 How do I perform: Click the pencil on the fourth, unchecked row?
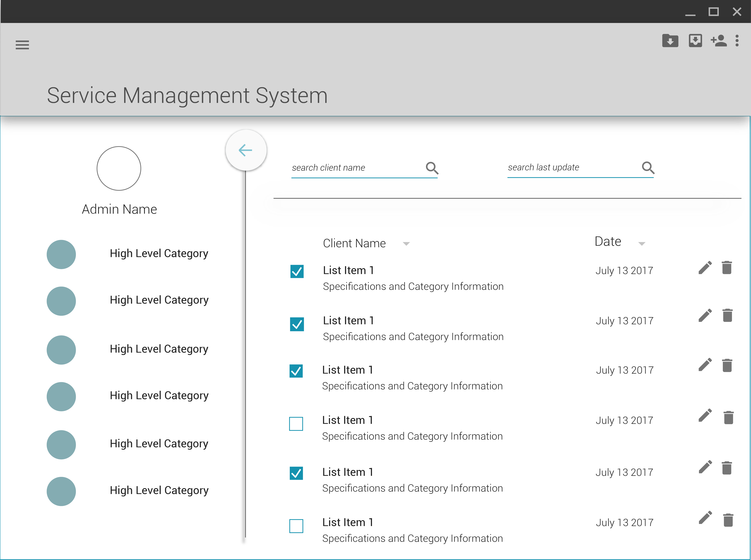[x=705, y=416]
